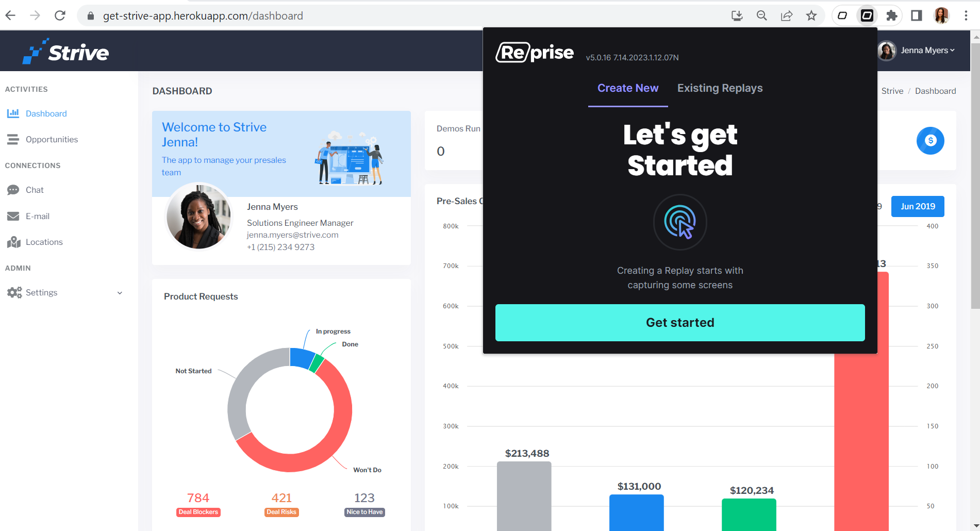Select the Create New tab
Image resolution: width=980 pixels, height=531 pixels.
(627, 88)
